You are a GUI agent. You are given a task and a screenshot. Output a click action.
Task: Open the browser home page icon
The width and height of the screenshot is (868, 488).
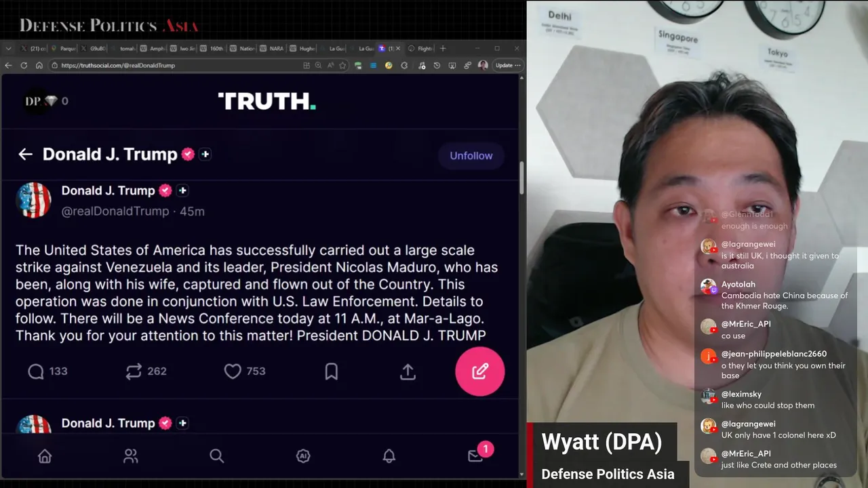(x=39, y=66)
